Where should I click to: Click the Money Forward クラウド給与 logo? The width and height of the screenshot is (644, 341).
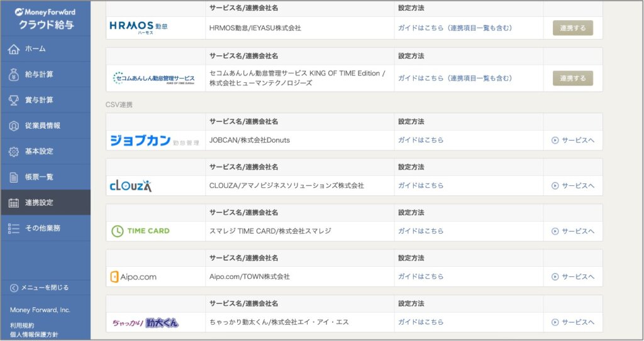coord(45,18)
